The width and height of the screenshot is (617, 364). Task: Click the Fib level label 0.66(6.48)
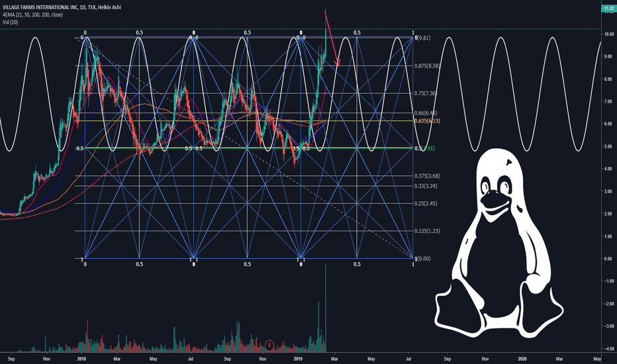[x=426, y=113]
